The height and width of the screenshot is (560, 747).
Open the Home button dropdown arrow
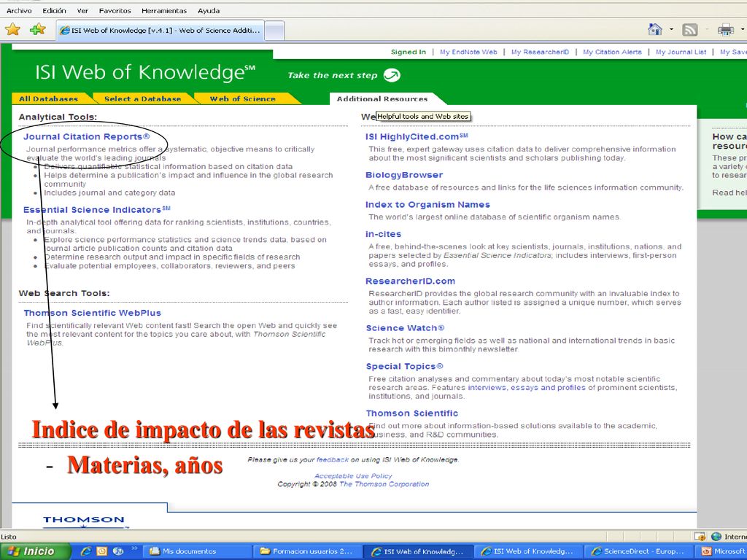671,29
